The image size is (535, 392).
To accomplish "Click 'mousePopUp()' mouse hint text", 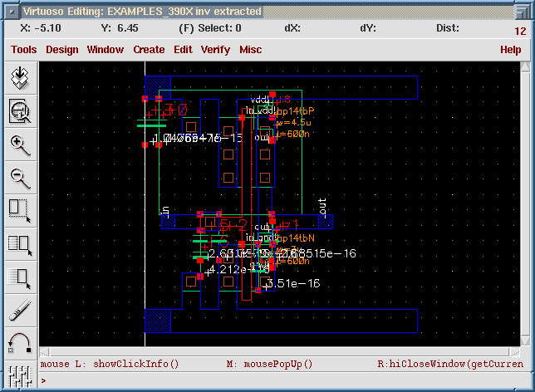I will click(x=278, y=364).
